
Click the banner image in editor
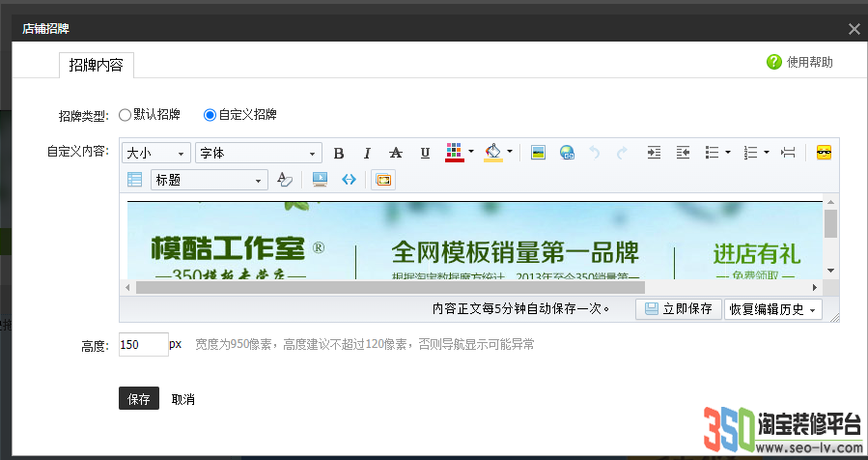coord(475,241)
